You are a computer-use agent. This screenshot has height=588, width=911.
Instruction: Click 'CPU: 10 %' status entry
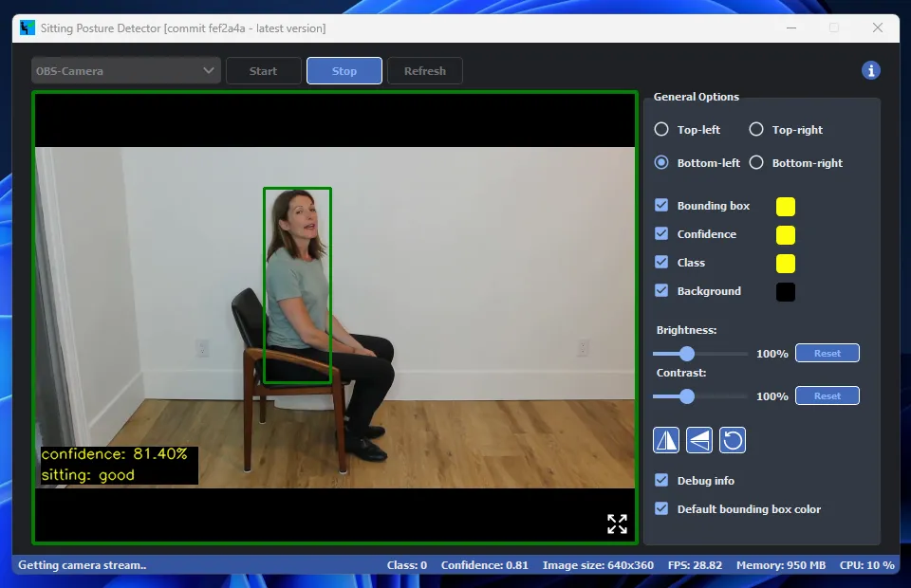click(866, 565)
